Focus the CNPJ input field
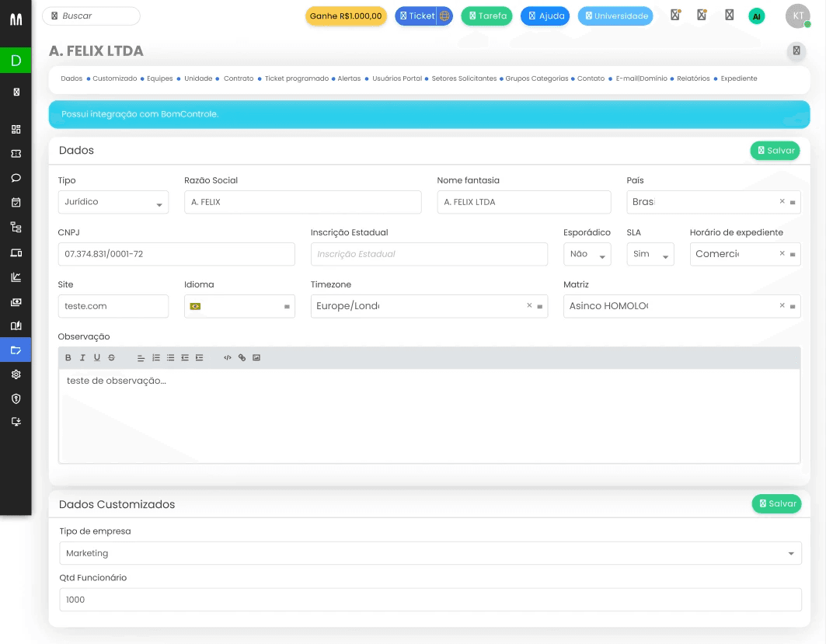Image resolution: width=826 pixels, height=644 pixels. (x=176, y=254)
